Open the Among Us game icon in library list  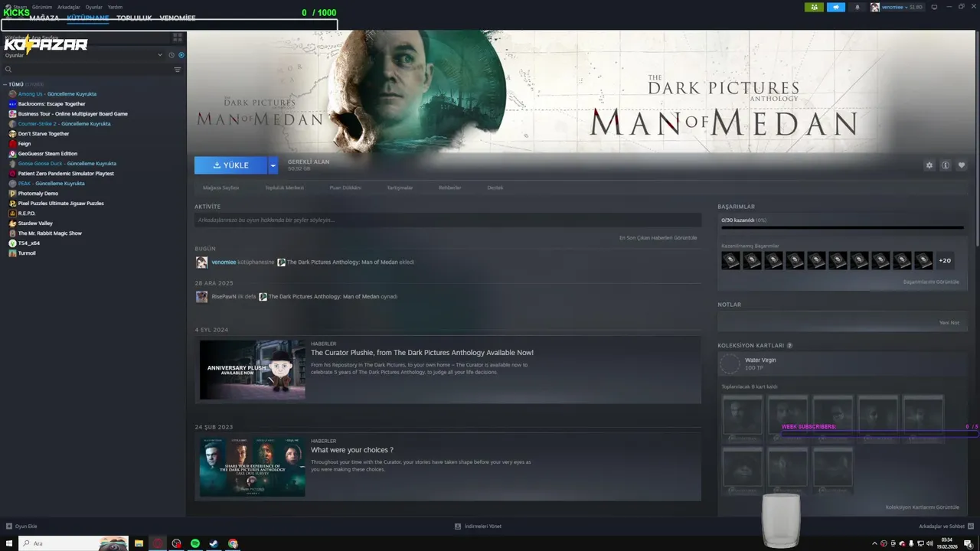(12, 93)
